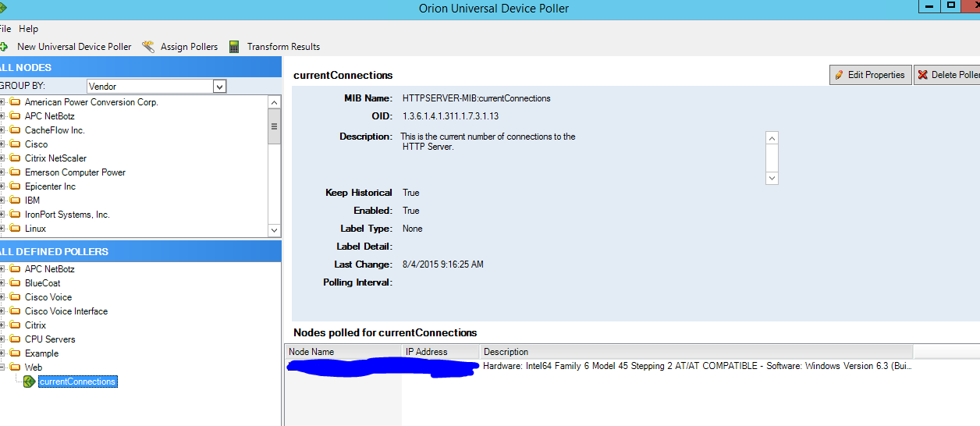This screenshot has height=426, width=980.
Task: Select the polled node row hardware description
Action: pyautogui.click(x=698, y=366)
